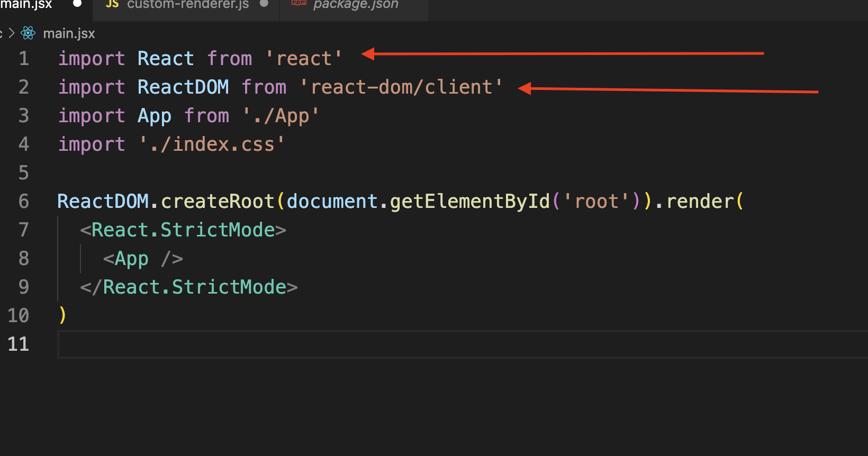Screen dimensions: 868x456
Task: Click the unsaved dot on main.jsx tab
Action: [x=77, y=4]
